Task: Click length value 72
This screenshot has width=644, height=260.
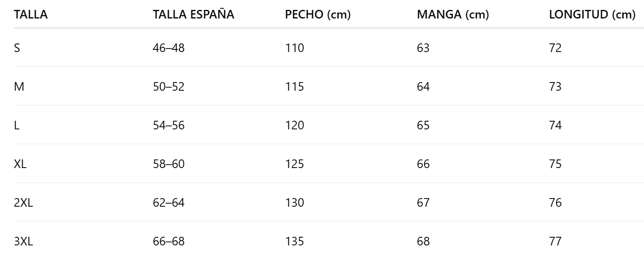Action: [x=555, y=48]
